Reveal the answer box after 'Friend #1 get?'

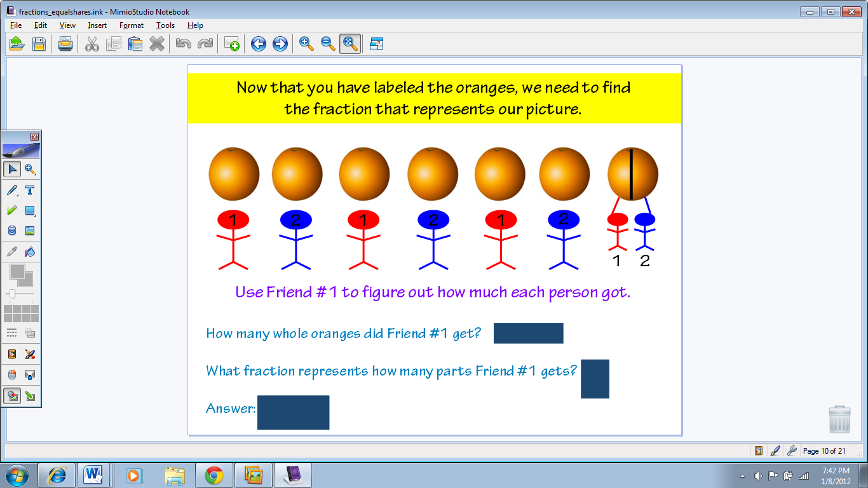529,333
